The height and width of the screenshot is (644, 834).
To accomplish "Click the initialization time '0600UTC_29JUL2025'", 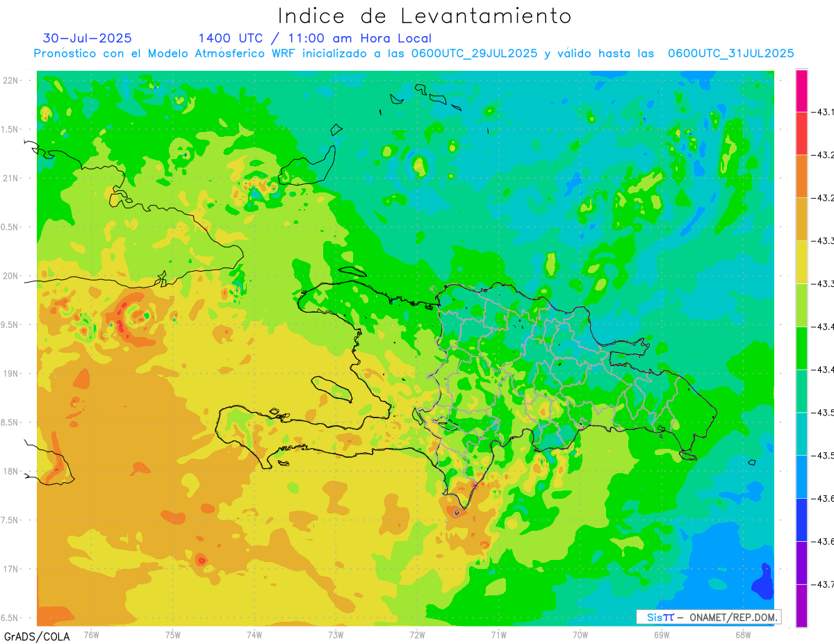I will [474, 53].
